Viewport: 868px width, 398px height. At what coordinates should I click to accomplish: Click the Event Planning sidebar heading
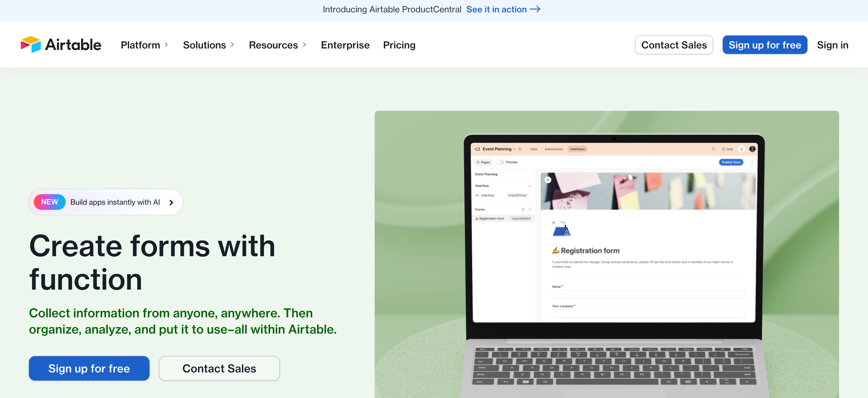click(x=486, y=174)
